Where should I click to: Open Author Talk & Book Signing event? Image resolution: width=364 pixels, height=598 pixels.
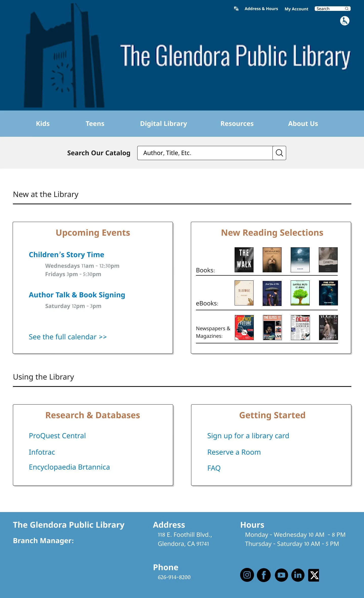click(77, 295)
